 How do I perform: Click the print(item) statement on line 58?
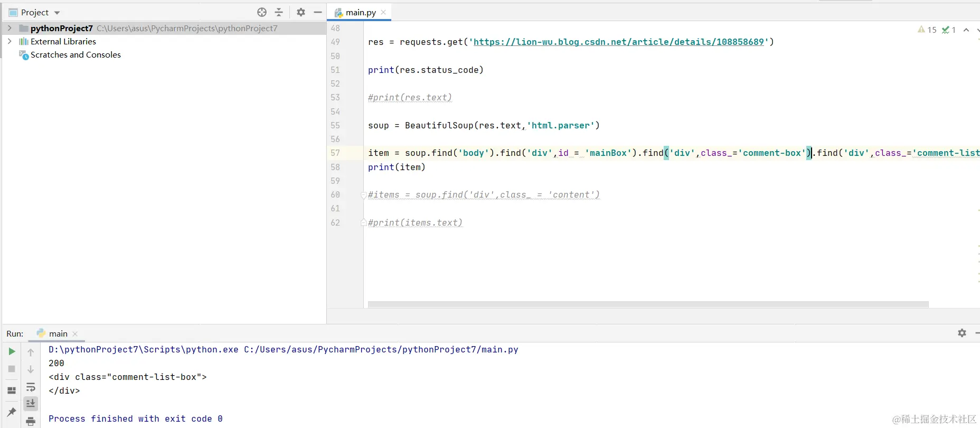[397, 167]
